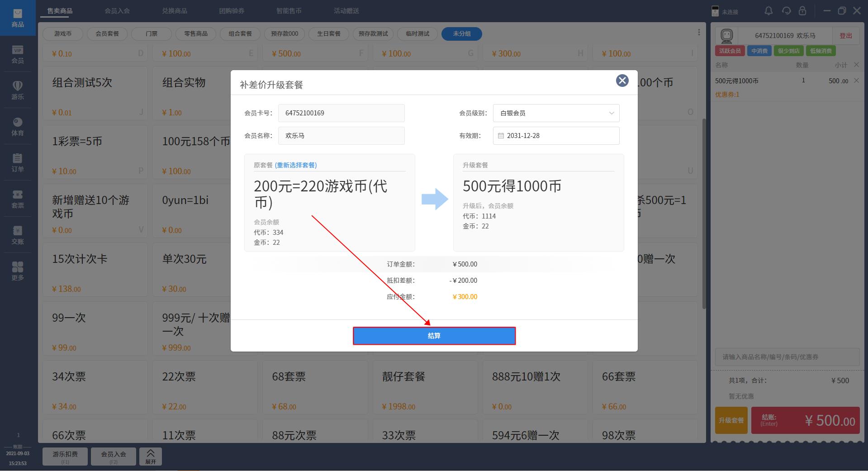Image resolution: width=868 pixels, height=471 pixels.
Task: Click the 会员卡号 input field
Action: pyautogui.click(x=342, y=113)
